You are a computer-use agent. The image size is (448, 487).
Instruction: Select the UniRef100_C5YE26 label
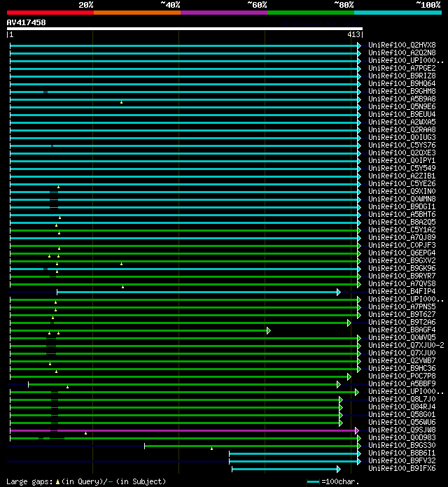click(x=402, y=183)
